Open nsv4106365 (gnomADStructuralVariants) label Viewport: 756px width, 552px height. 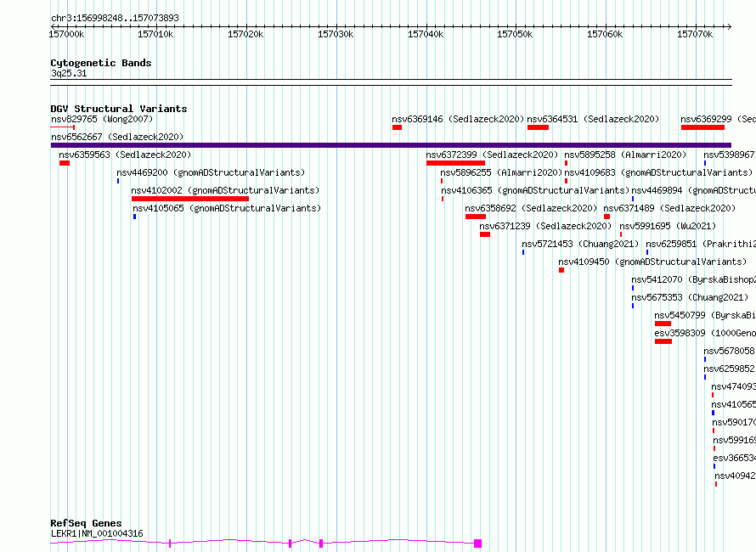click(x=535, y=190)
